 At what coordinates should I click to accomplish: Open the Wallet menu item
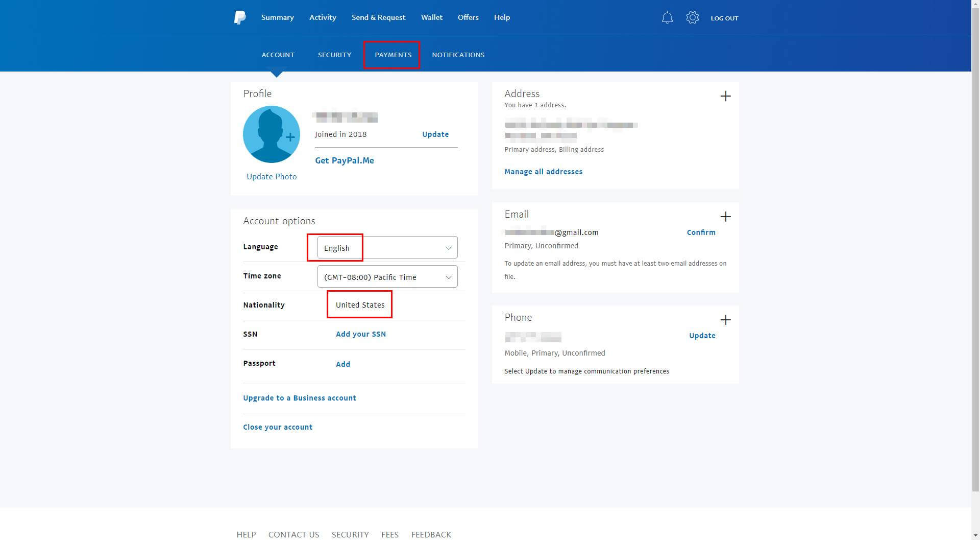[431, 17]
